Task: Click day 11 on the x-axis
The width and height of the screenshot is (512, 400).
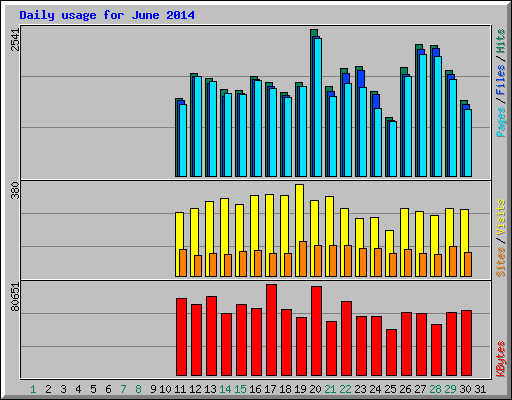Action: [180, 389]
